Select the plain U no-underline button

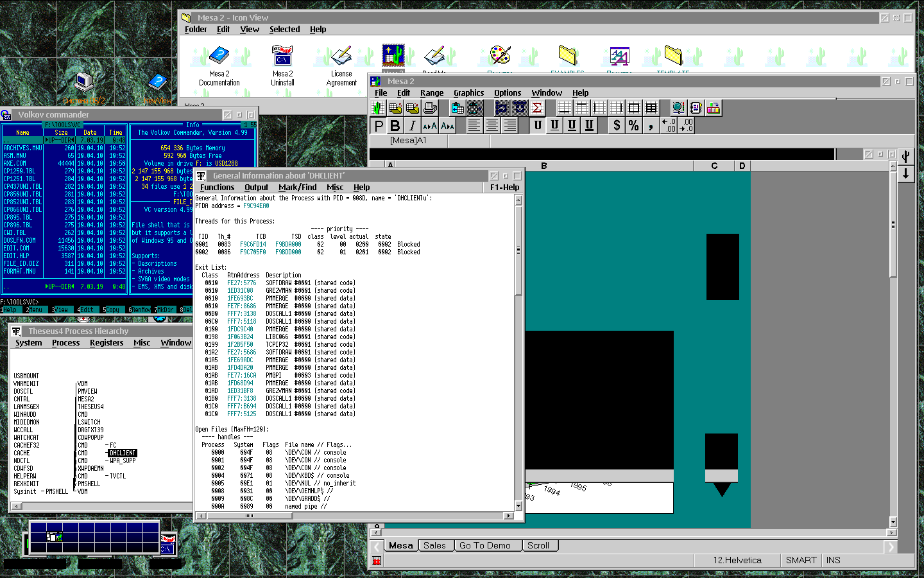point(538,126)
